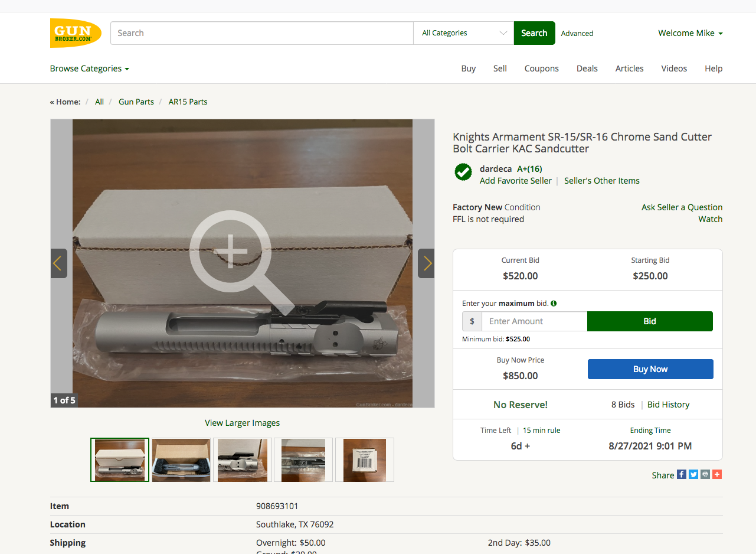Open the Buy menu item
The image size is (756, 554).
469,69
